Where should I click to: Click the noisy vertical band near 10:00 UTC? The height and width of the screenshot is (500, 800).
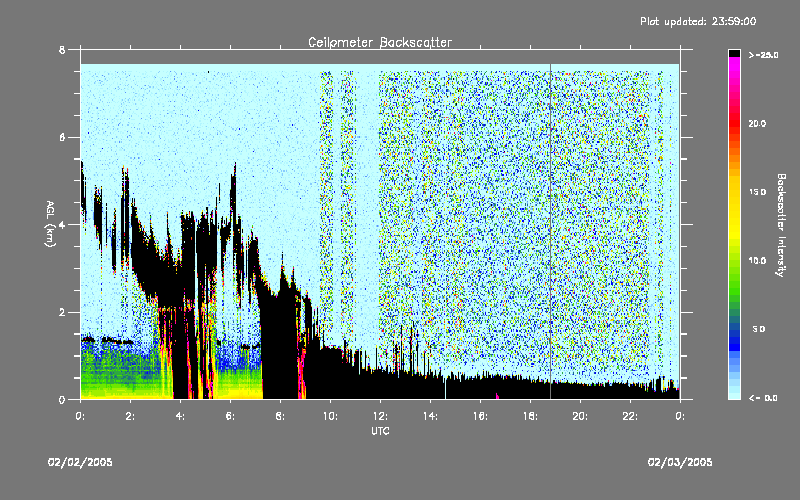coord(327,204)
